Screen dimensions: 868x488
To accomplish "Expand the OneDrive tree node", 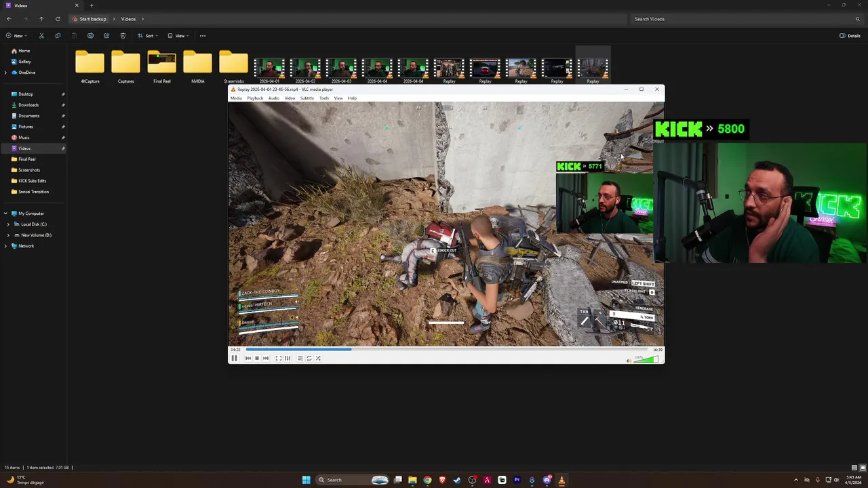I will [5, 73].
